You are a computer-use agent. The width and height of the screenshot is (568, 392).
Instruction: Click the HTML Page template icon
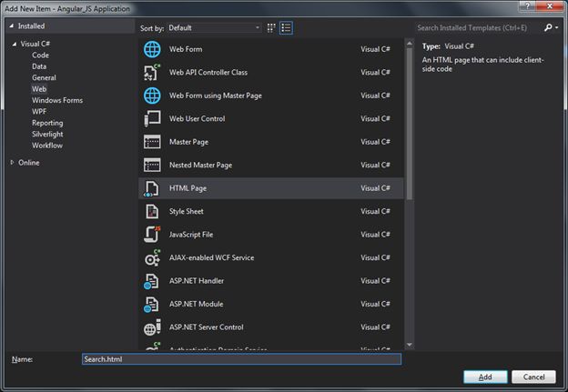tap(152, 188)
